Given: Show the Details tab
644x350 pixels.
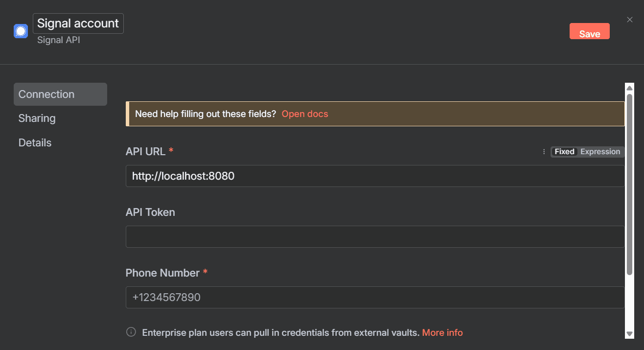Looking at the screenshot, I should click(x=35, y=143).
